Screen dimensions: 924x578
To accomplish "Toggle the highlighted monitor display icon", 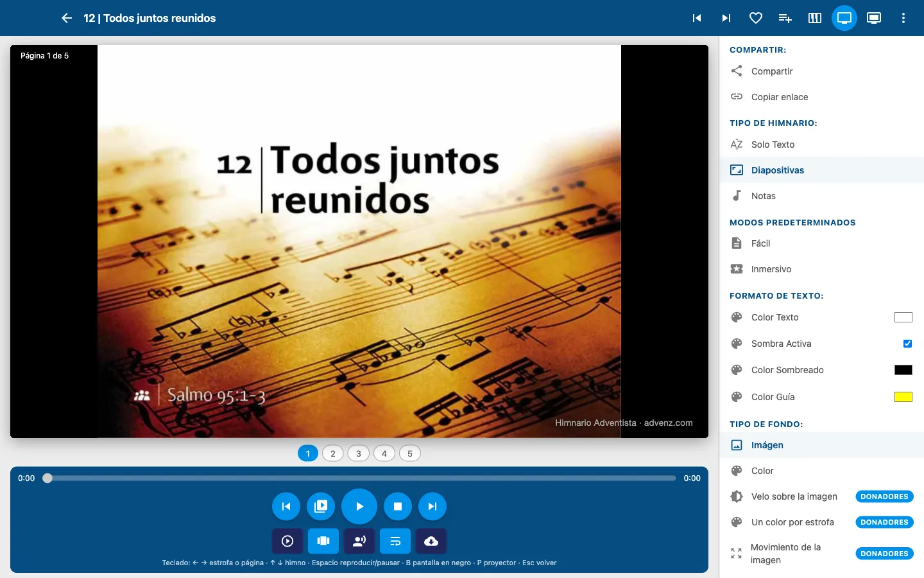I will click(x=844, y=18).
